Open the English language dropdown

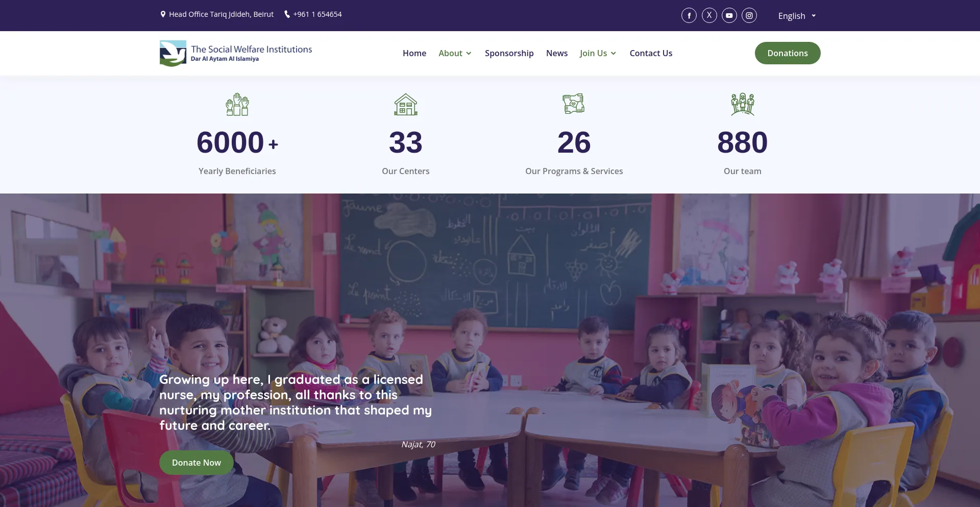[x=797, y=16]
